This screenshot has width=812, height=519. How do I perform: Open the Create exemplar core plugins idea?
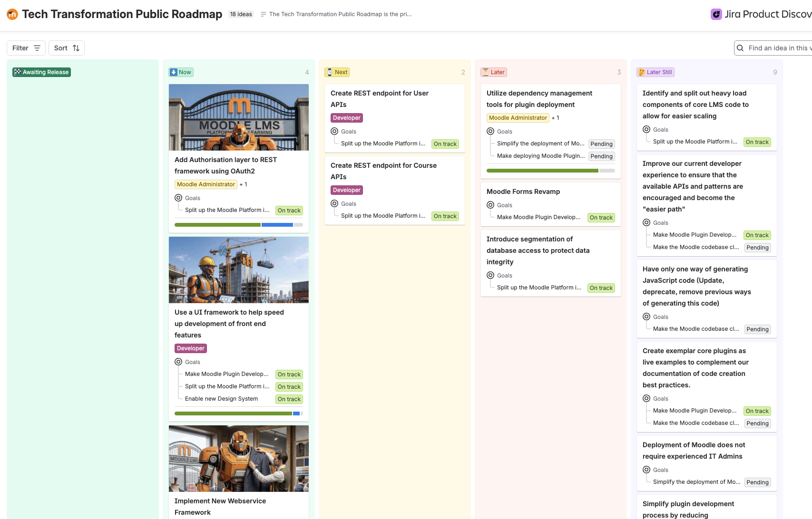click(x=695, y=368)
